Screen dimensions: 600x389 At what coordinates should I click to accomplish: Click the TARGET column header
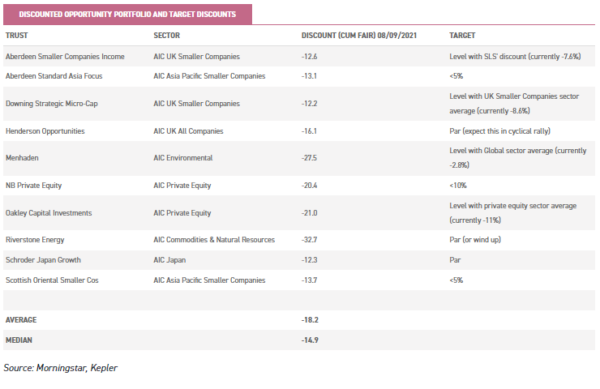pos(462,35)
